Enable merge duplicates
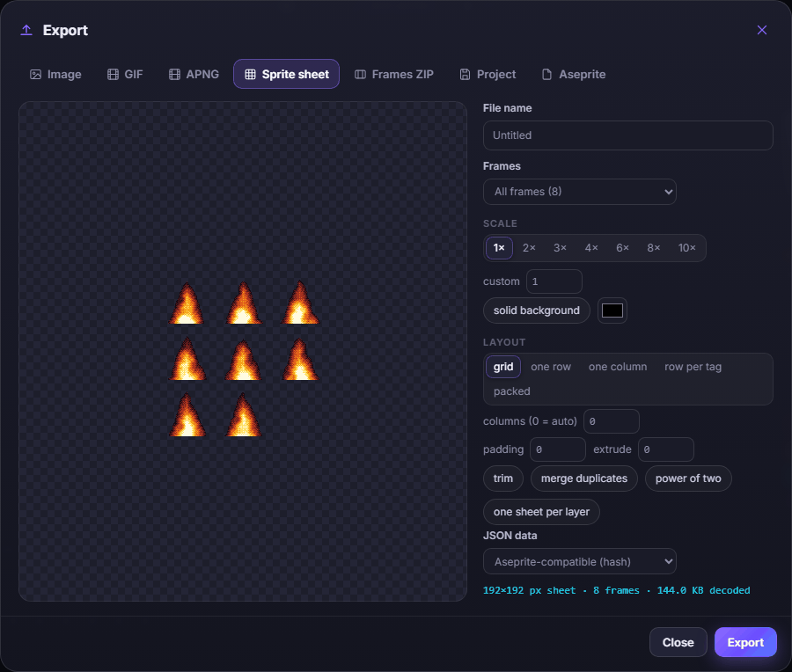The width and height of the screenshot is (792, 672). point(584,478)
